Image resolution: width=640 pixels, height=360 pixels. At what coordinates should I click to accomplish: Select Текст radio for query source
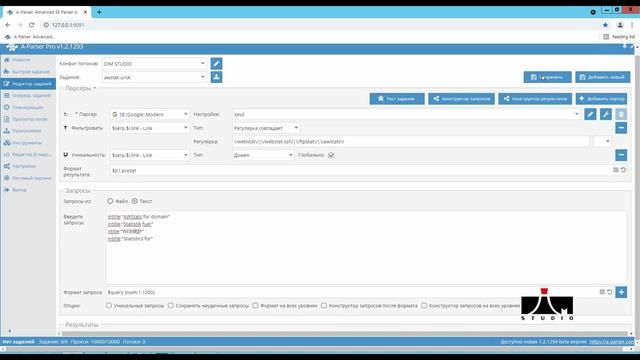134,201
